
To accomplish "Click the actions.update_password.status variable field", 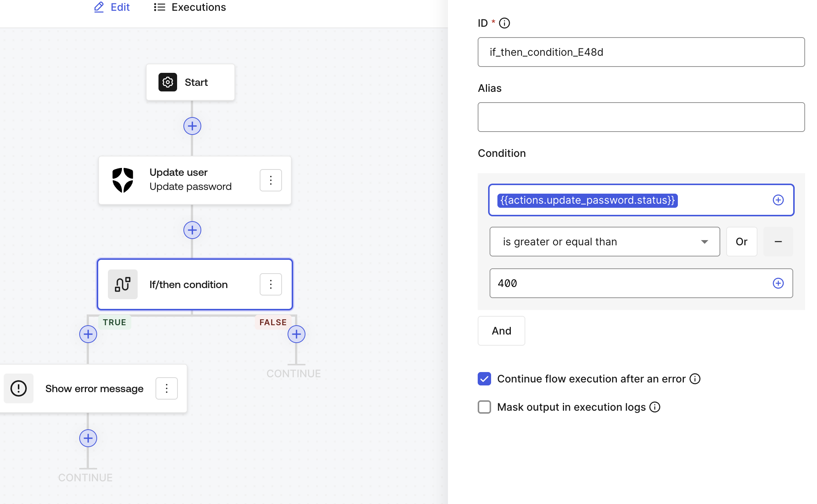I will tap(641, 200).
